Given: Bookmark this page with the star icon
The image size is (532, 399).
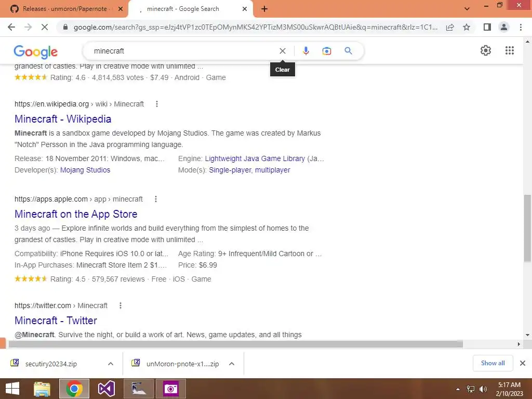Looking at the screenshot, I should 467,27.
